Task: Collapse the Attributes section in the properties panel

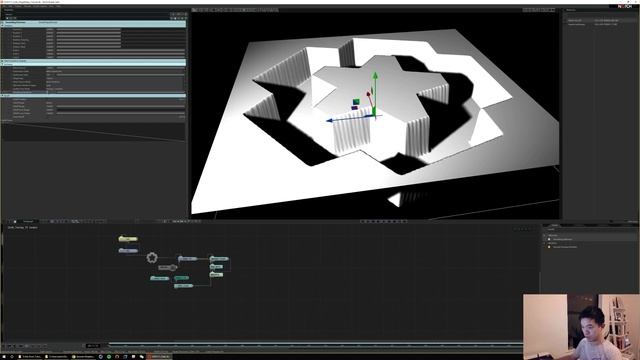Action: coord(2,64)
